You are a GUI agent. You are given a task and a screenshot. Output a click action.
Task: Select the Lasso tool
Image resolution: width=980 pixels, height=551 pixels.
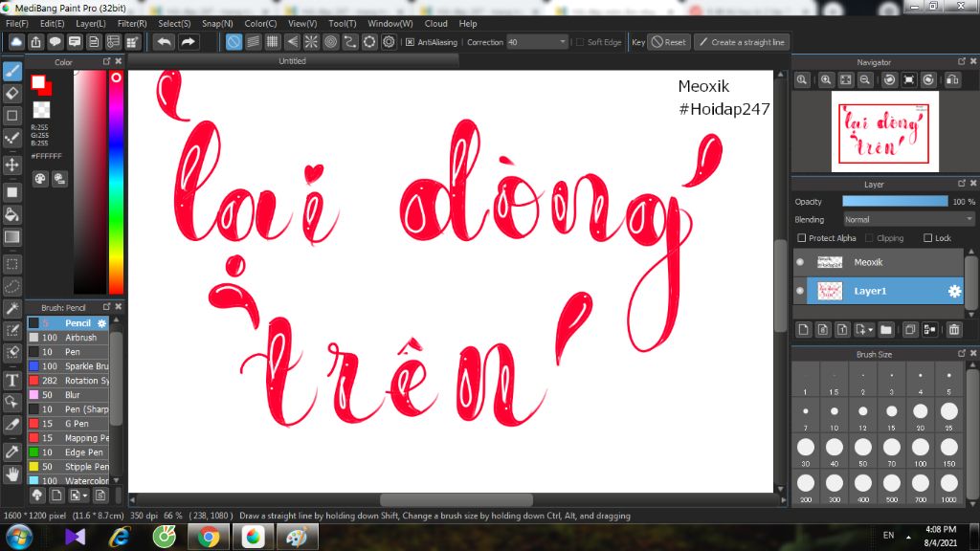[x=11, y=287]
